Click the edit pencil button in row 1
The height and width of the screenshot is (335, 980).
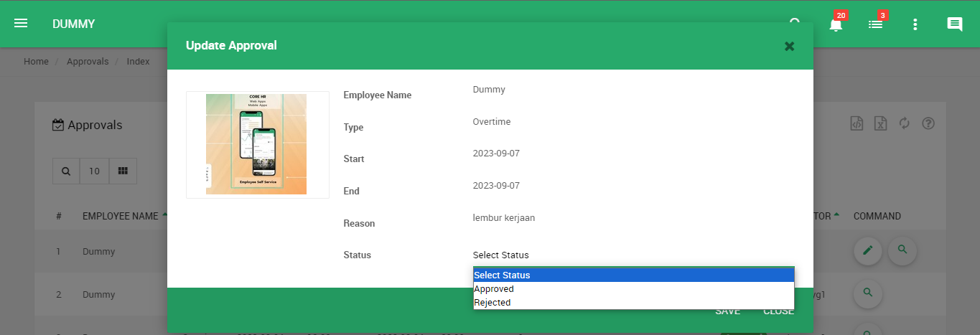868,250
